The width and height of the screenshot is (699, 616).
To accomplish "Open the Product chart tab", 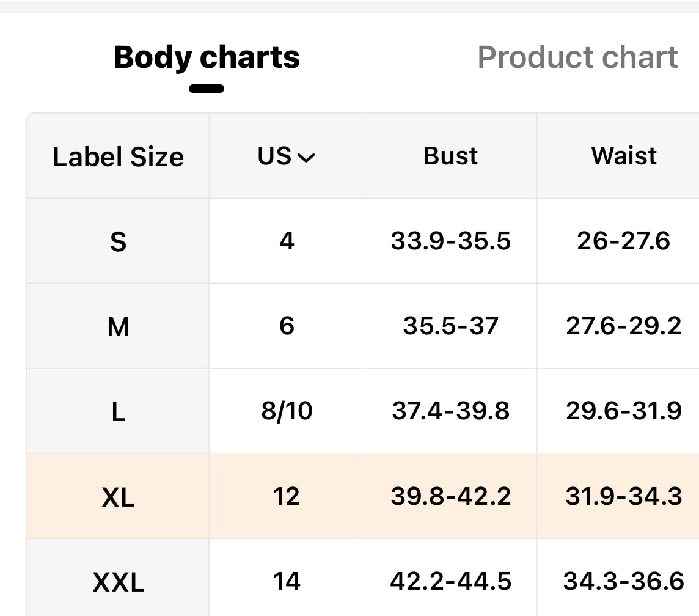I will click(577, 57).
